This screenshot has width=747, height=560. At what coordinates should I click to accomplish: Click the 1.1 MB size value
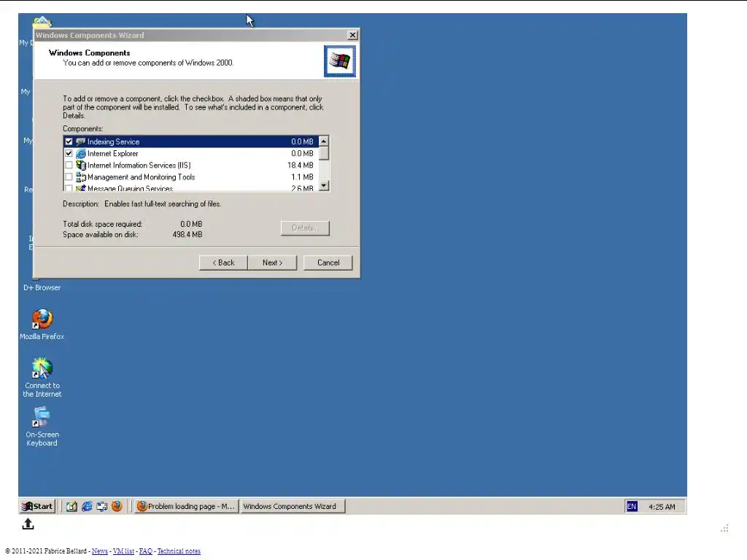click(302, 177)
